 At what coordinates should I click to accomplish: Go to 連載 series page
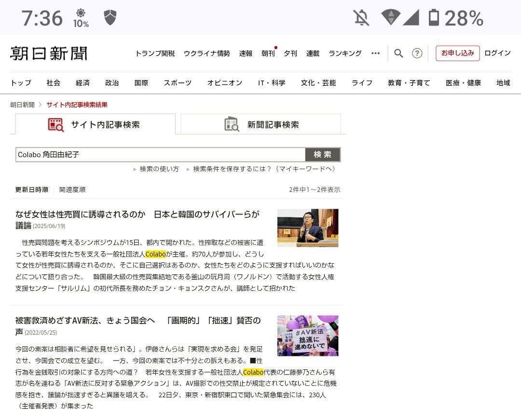tap(313, 53)
